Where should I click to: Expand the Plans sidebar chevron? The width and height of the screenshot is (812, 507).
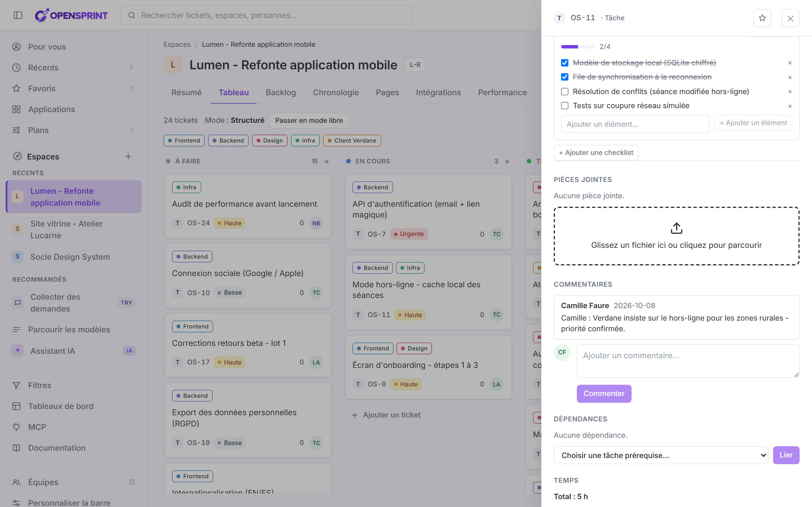(x=132, y=130)
